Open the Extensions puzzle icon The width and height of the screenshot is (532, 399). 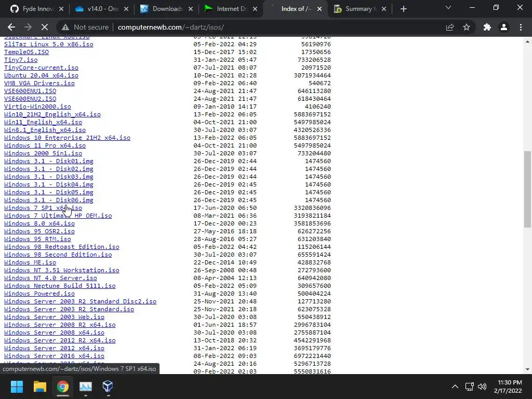(487, 27)
